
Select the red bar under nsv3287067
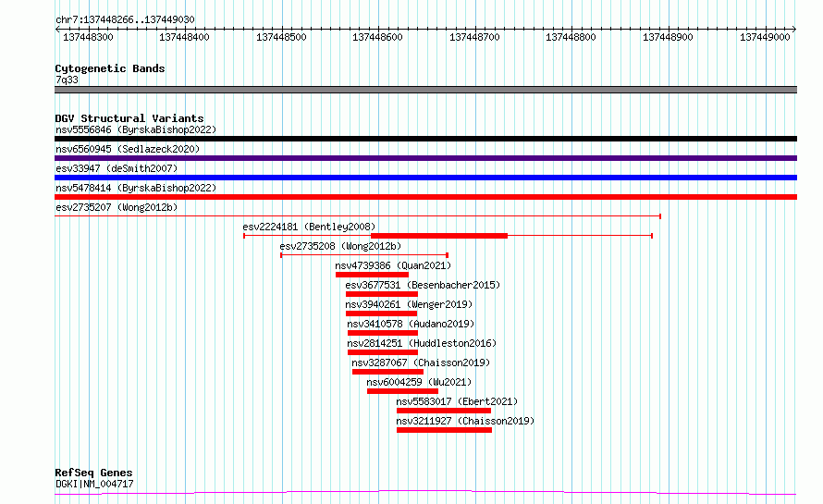(387, 372)
